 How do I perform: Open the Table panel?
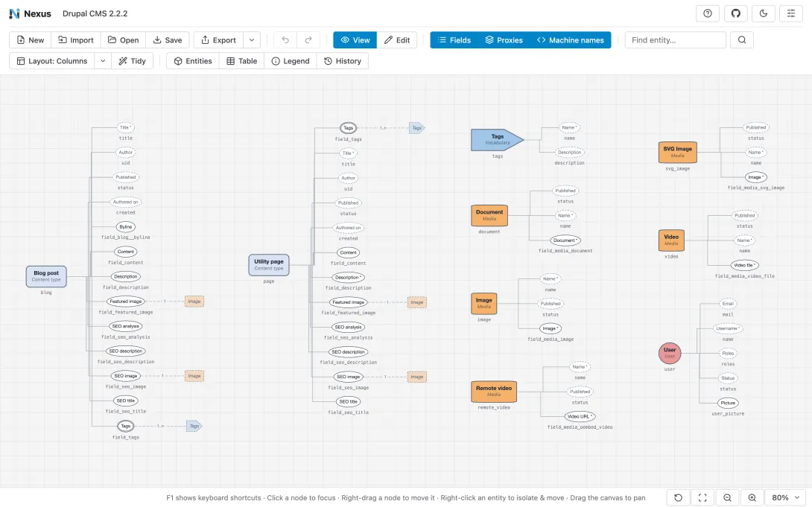click(242, 61)
